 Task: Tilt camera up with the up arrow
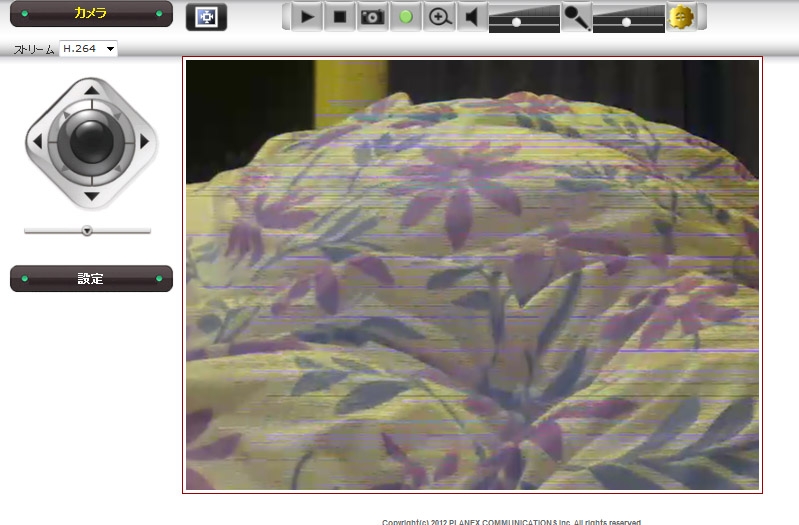(92, 90)
